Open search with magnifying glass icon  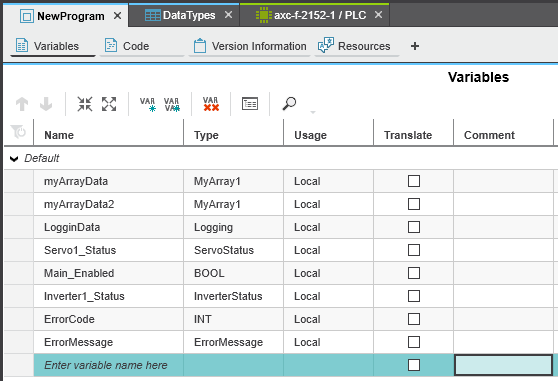[x=289, y=104]
